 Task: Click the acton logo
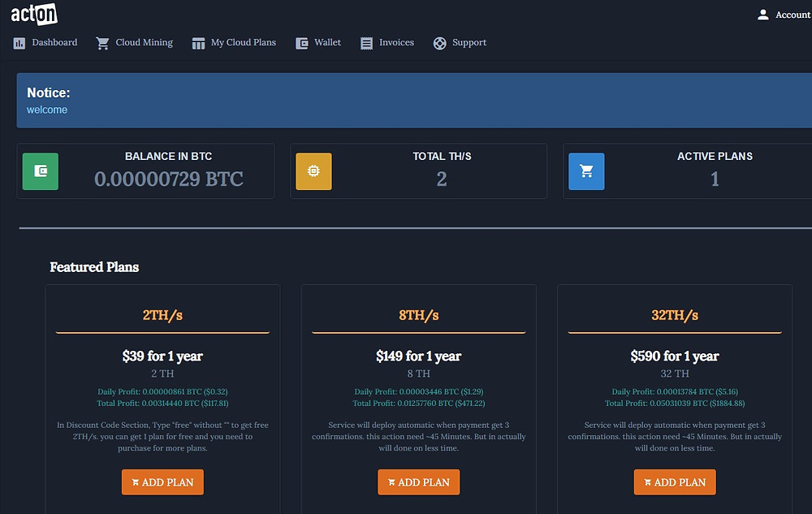pos(34,14)
